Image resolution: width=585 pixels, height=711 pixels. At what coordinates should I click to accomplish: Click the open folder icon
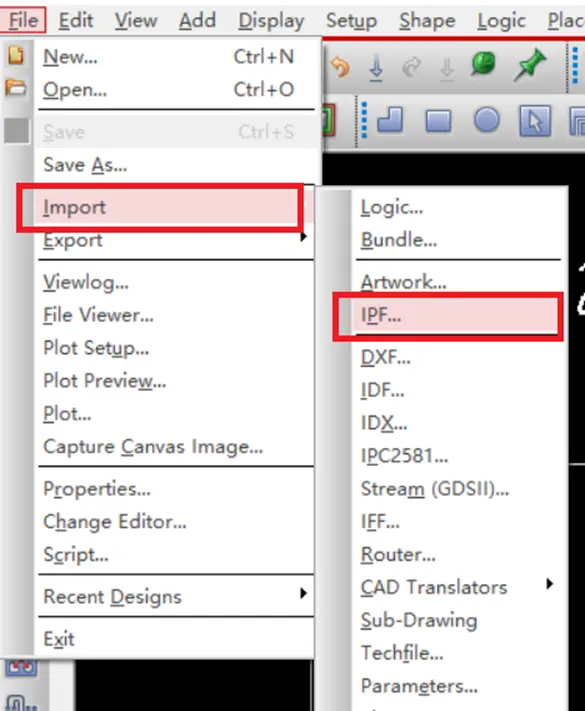(x=16, y=88)
